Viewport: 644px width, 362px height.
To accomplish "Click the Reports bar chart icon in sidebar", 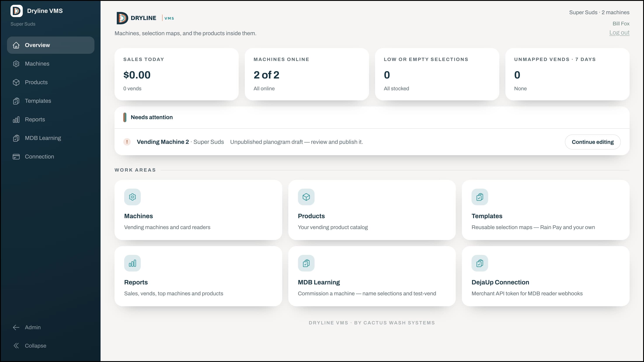I will click(x=16, y=120).
